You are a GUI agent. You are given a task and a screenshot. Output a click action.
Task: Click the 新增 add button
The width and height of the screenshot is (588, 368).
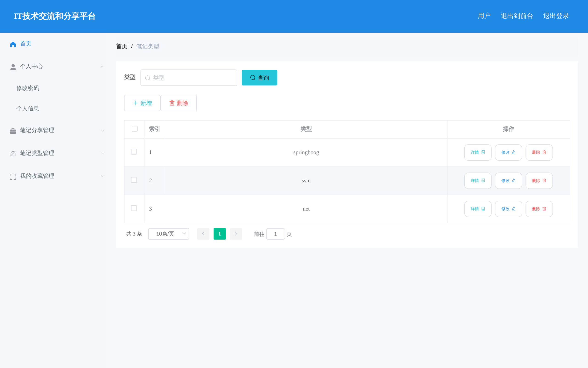pos(142,103)
